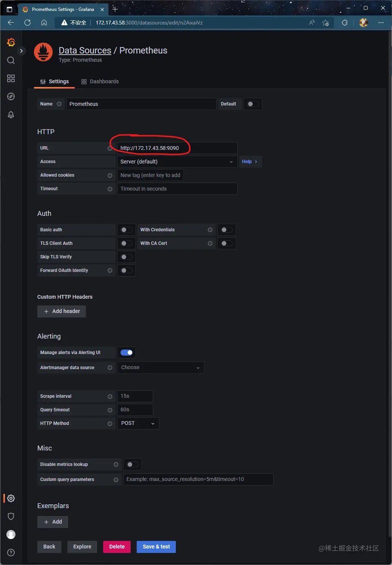Click the Back button
This screenshot has width=392, height=565.
[49, 547]
